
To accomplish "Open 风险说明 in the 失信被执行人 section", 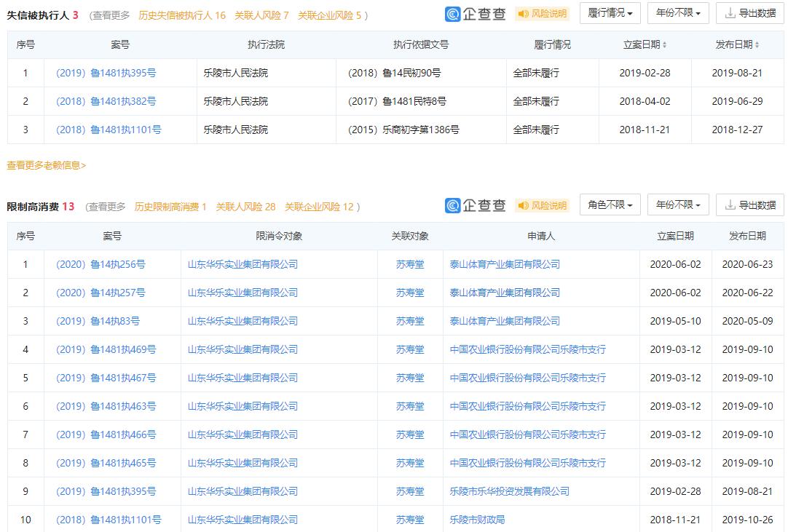I will (x=543, y=14).
